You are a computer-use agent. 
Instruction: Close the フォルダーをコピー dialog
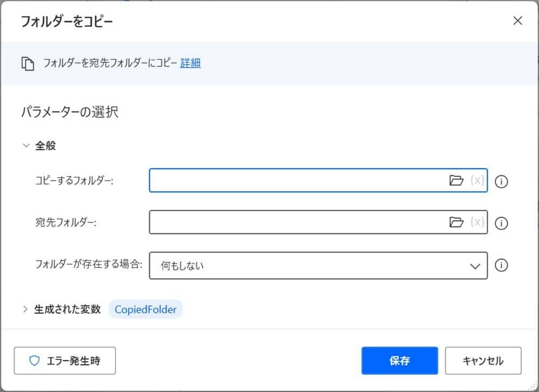tap(517, 20)
